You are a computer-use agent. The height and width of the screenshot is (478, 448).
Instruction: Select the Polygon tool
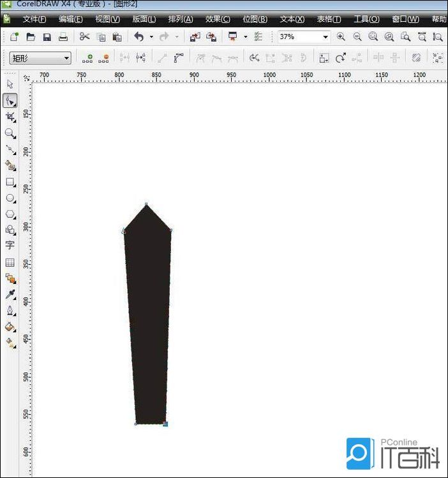click(x=10, y=214)
